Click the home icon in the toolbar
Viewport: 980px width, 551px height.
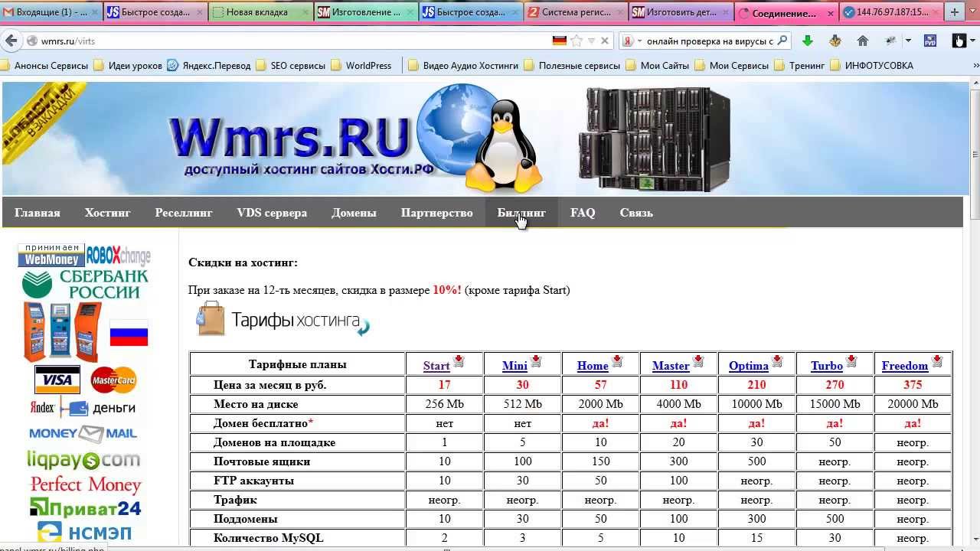pyautogui.click(x=863, y=41)
